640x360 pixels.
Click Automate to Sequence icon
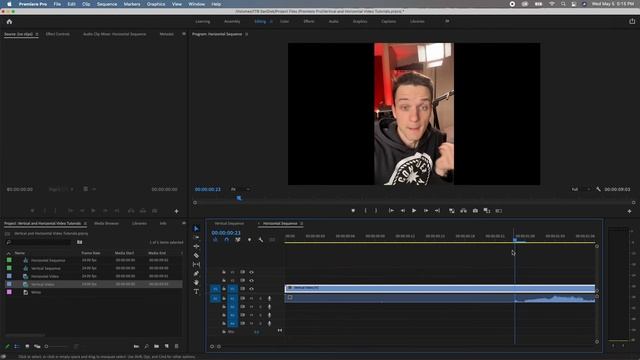pos(136,346)
